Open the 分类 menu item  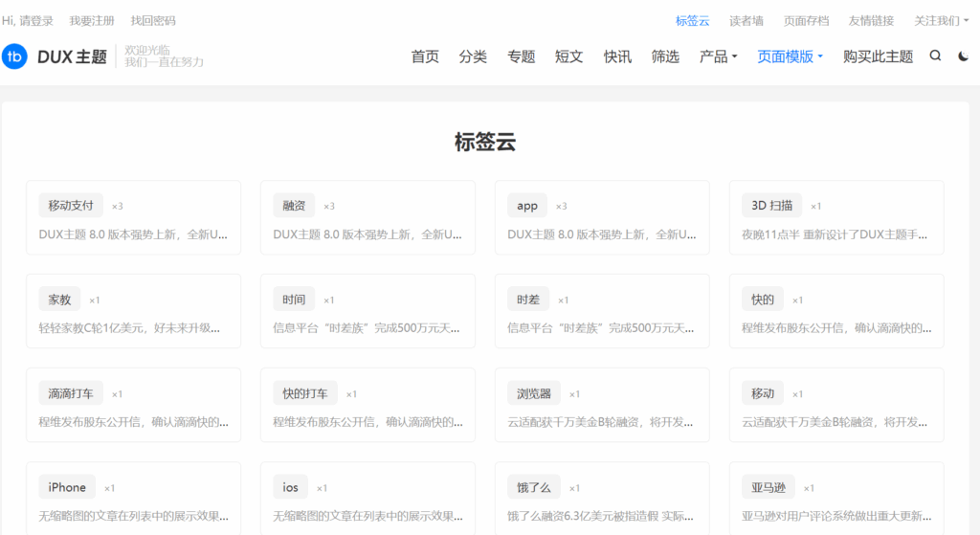coord(473,56)
